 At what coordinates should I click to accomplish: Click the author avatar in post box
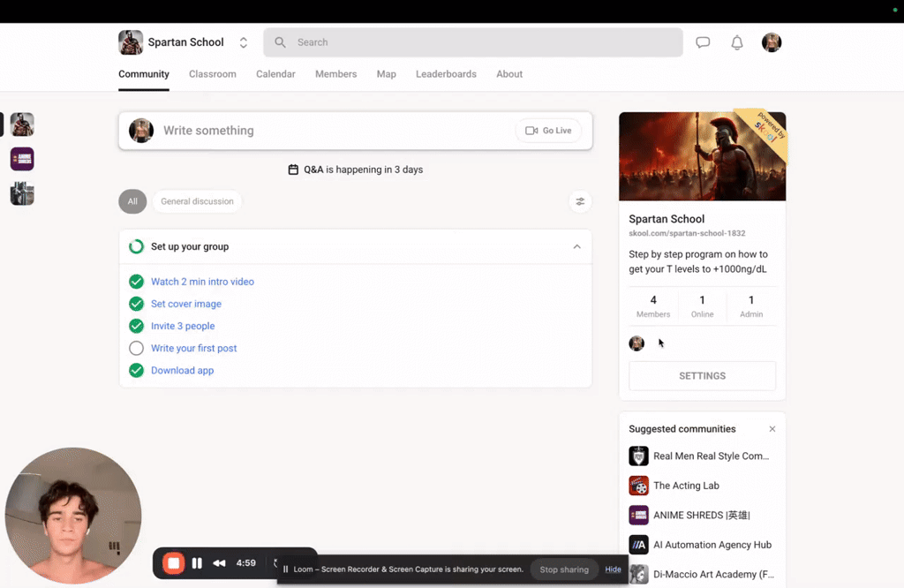(141, 131)
